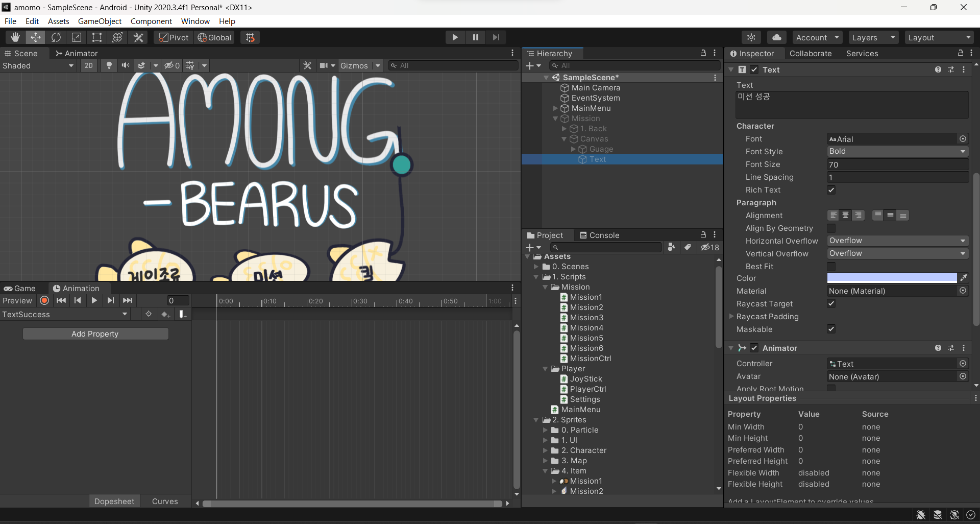Viewport: 980px width, 524px height.
Task: Switch to Curves view
Action: [165, 501]
